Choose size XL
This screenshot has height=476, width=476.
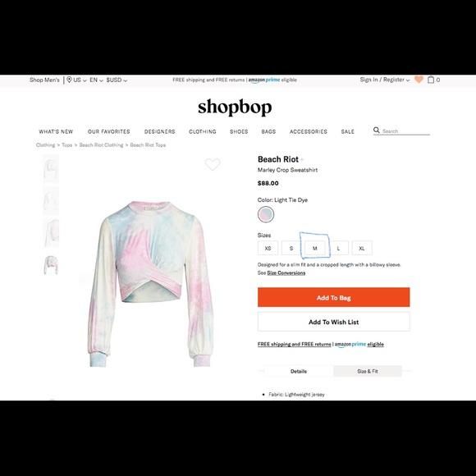click(362, 249)
